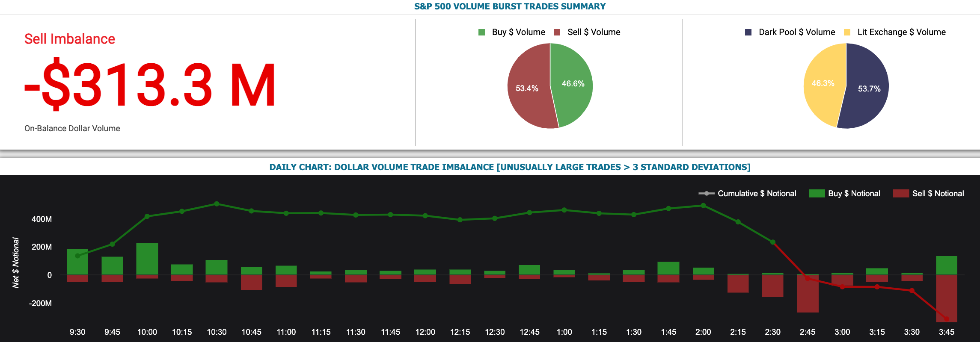Click the 9:30 x-axis time label
Image resolution: width=980 pixels, height=342 pixels.
point(77,332)
